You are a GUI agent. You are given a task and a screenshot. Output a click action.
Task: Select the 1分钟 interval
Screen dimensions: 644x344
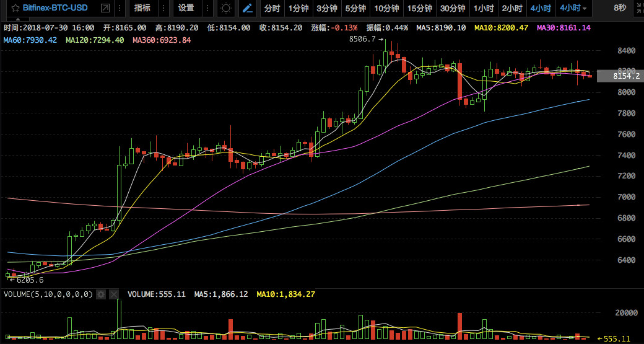[x=298, y=8]
